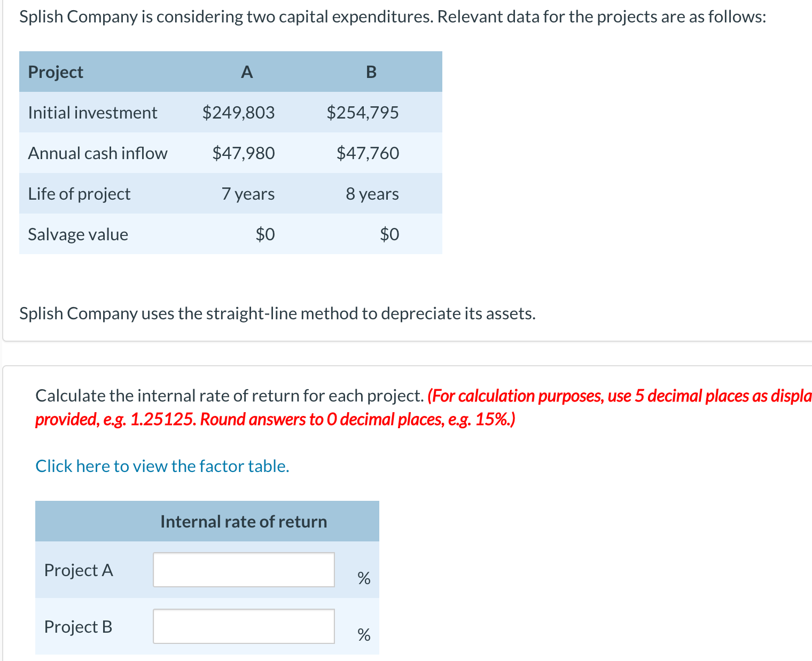The image size is (812, 661).
Task: Select the Project A row label
Action: pyautogui.click(x=79, y=570)
